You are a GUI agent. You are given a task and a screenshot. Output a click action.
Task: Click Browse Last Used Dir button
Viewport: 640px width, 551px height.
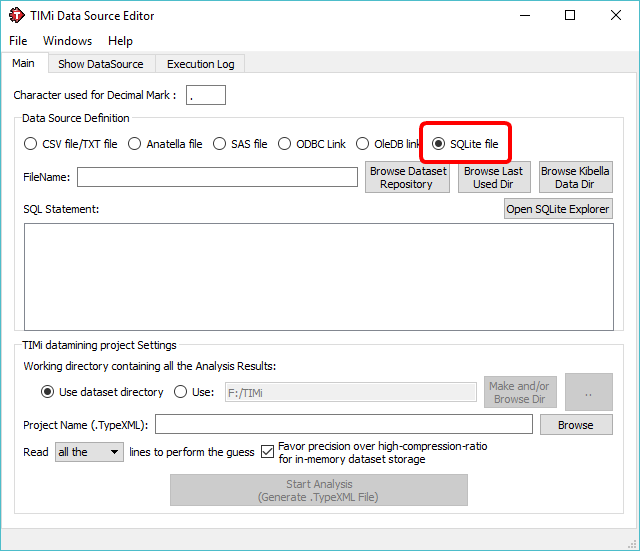point(494,177)
